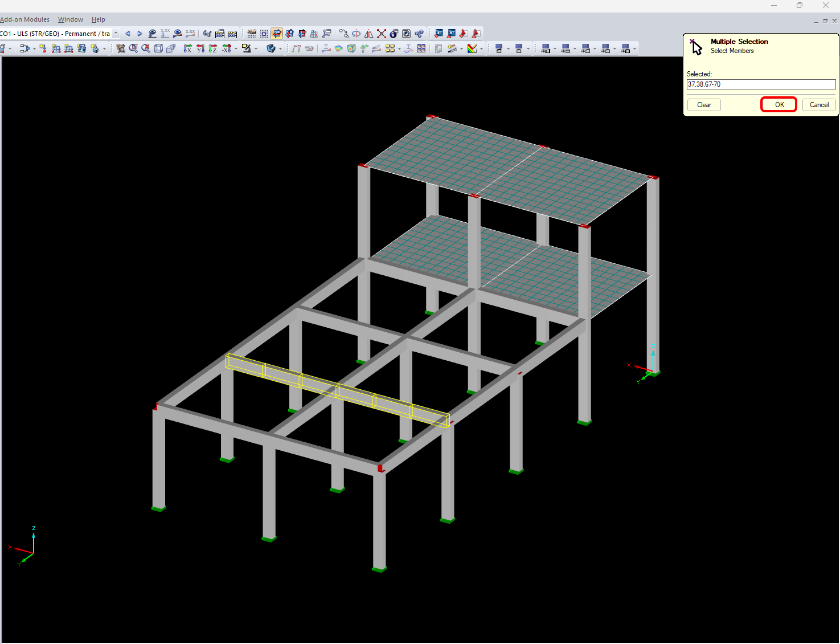Screen dimensions: 840x644
Task: Toggle the highlighted work plane icon
Action: point(277,34)
